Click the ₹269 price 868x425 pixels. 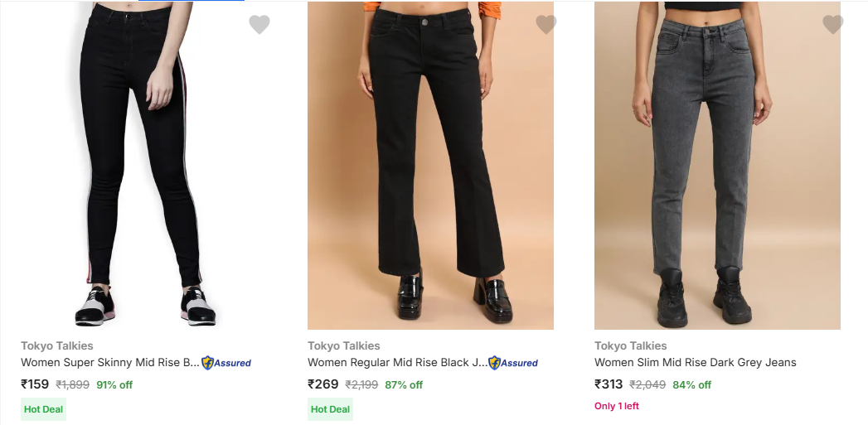[322, 384]
